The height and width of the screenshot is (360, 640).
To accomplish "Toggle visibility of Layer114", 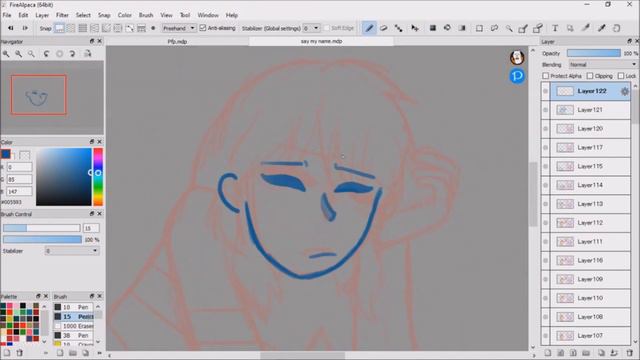I will coord(545,185).
